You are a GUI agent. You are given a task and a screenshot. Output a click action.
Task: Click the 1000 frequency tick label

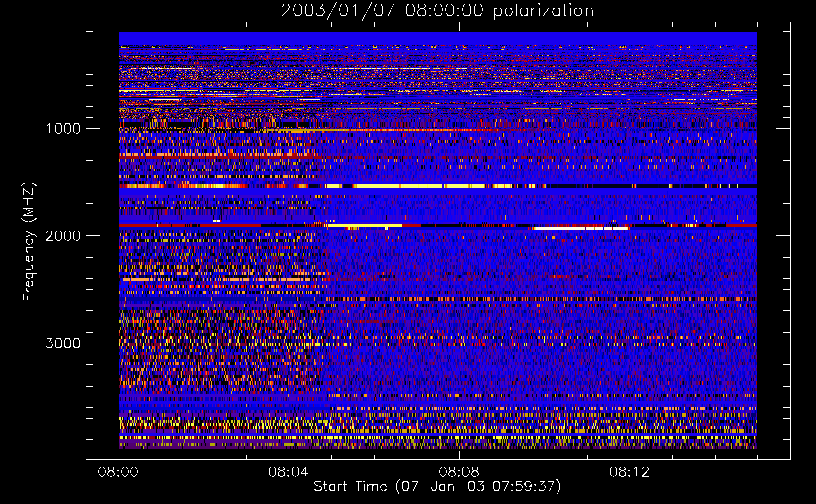coord(63,129)
